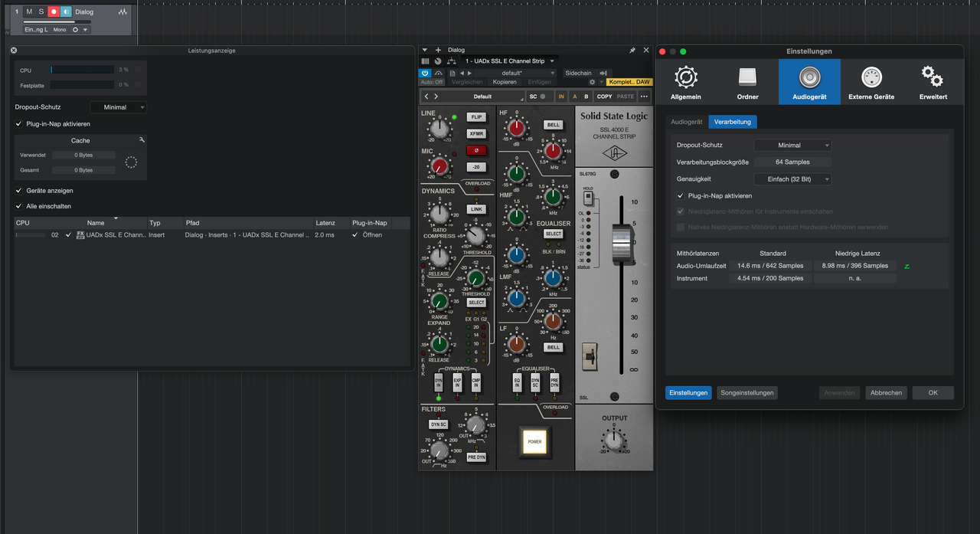Toggle Plug-in-Nap aktivieren in Leistungsanzeige window
This screenshot has width=980, height=534.
pos(19,123)
